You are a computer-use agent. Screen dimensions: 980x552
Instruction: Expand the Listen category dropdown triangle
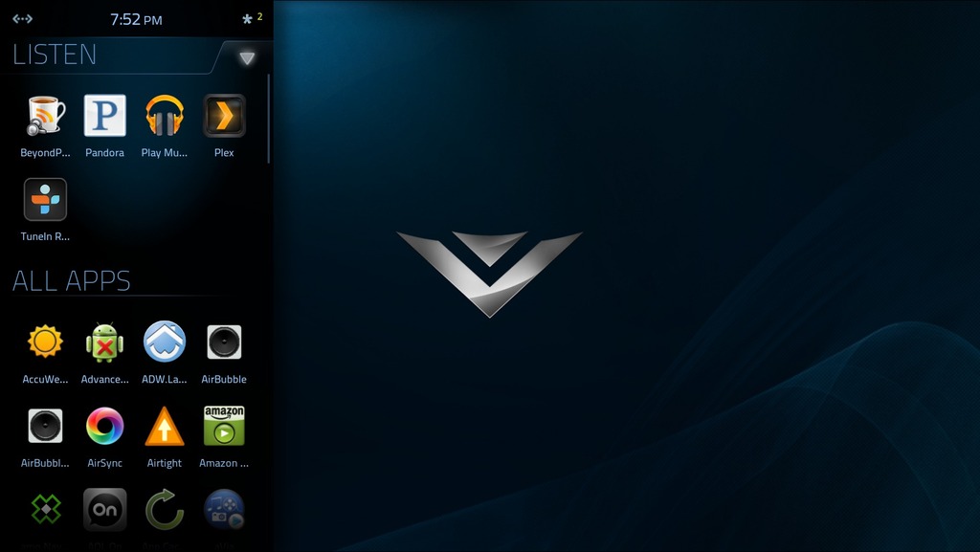tap(247, 58)
